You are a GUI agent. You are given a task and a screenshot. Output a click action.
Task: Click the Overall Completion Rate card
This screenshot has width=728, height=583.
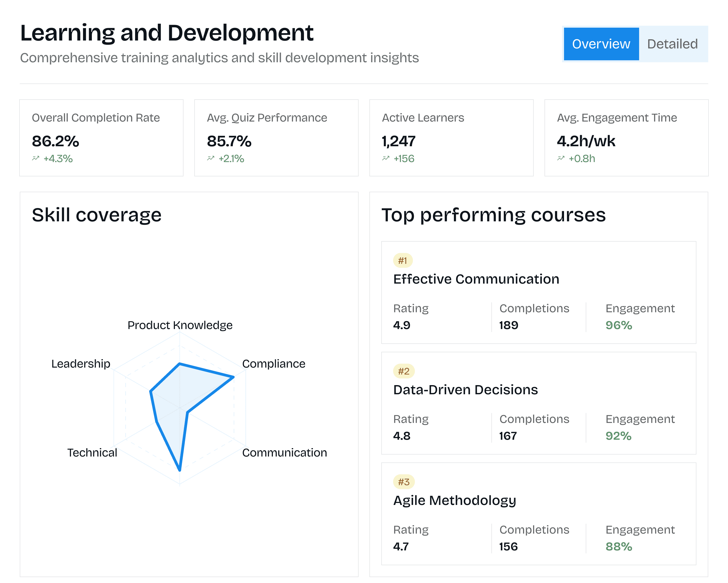pos(101,138)
